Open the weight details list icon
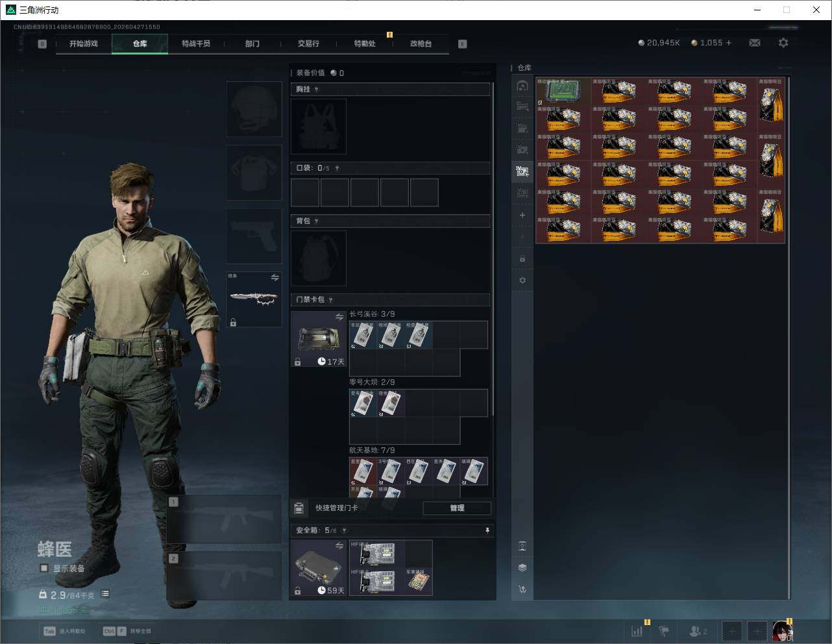832x644 pixels. (105, 594)
